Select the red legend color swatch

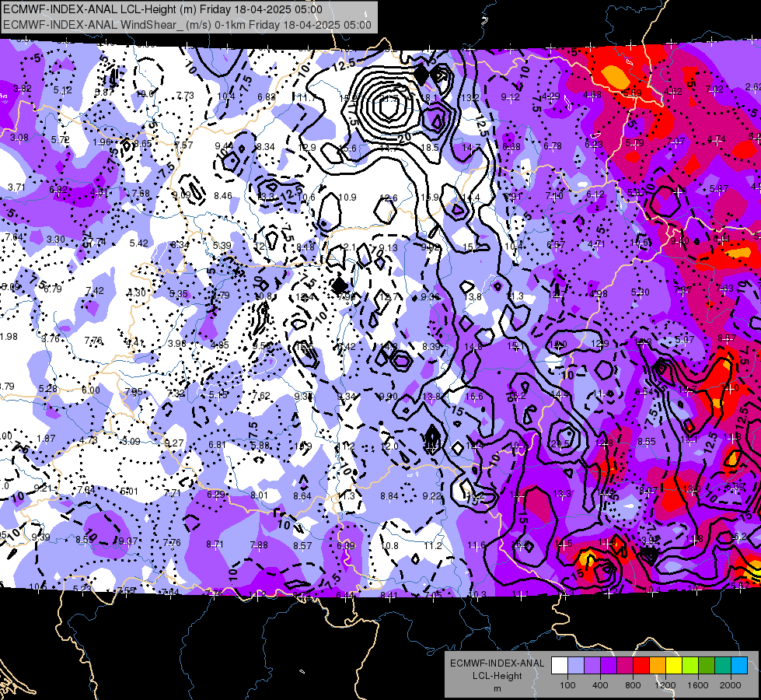click(641, 665)
